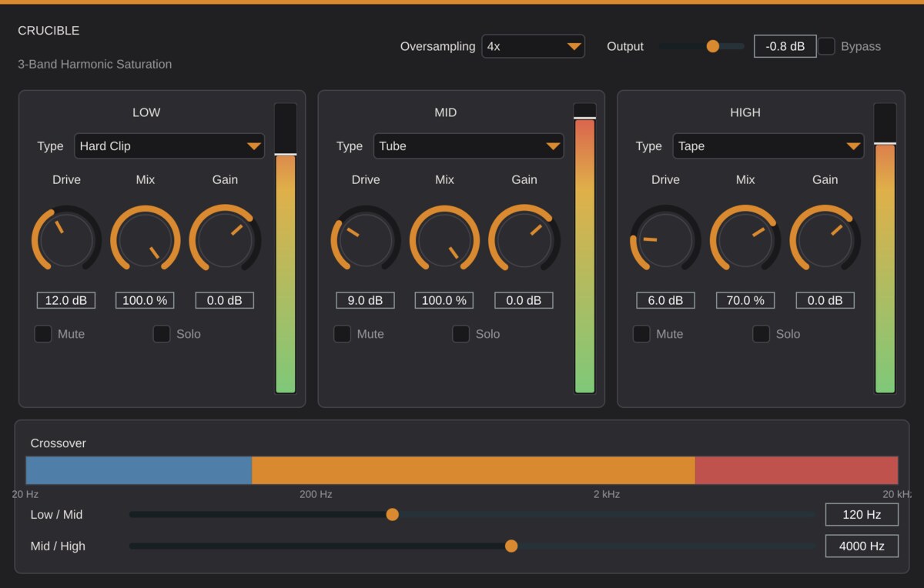Click the blue low band in crossover display
Viewport: 924px width, 588px height.
coord(139,470)
